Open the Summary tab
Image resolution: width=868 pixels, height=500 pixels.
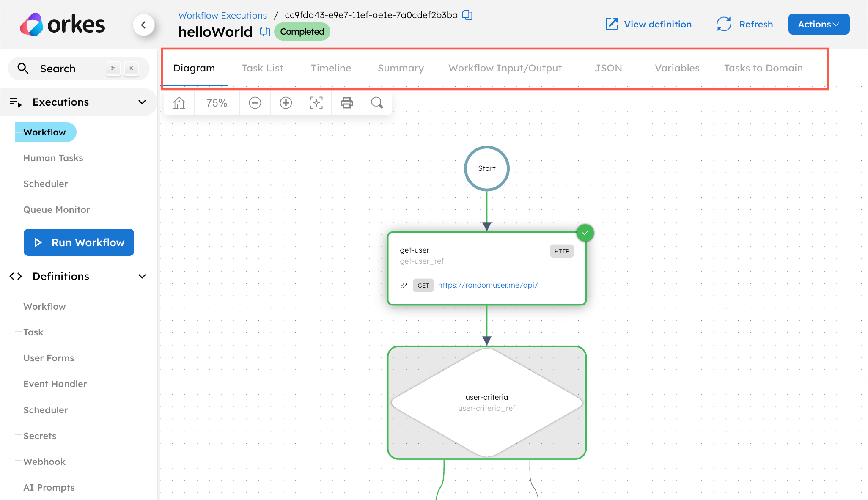click(401, 68)
